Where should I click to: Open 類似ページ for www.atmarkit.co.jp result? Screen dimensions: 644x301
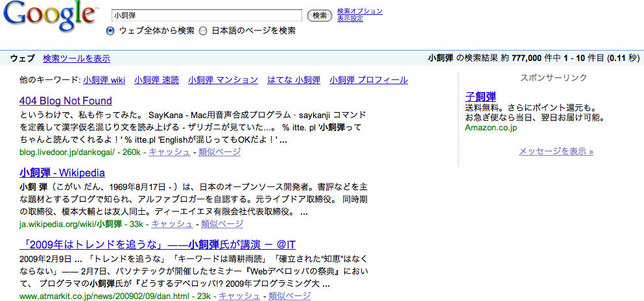[289, 296]
